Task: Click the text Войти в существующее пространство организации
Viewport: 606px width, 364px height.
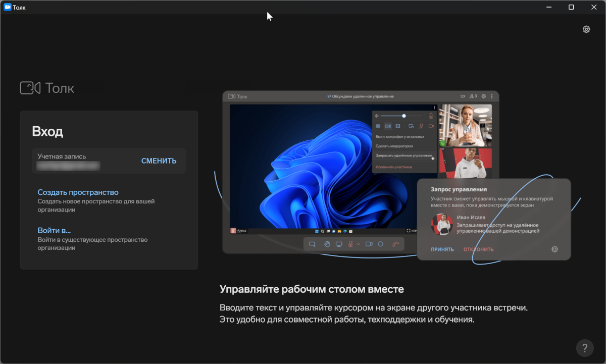Action: point(92,244)
